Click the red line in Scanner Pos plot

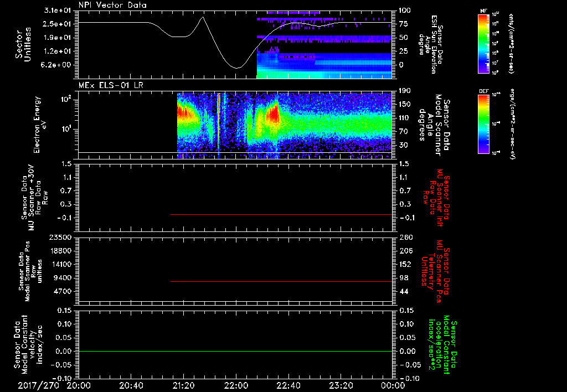coord(281,281)
